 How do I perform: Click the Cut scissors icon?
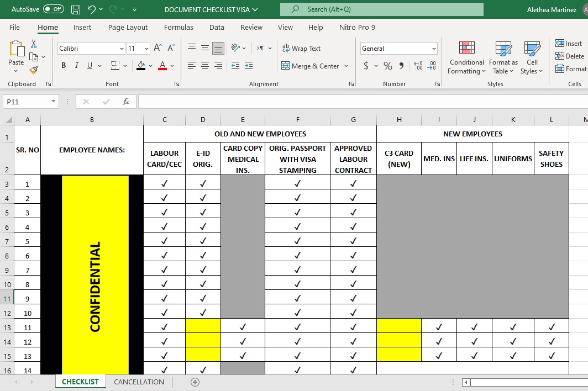tap(34, 44)
